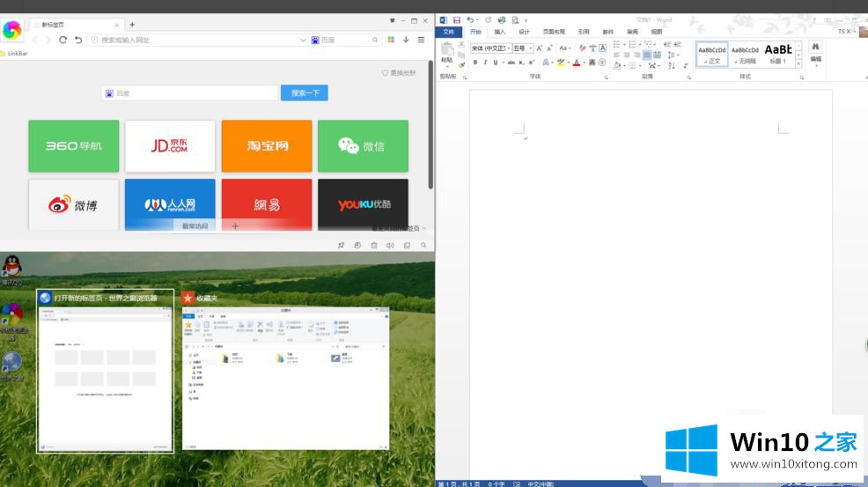Screen dimensions: 868x487
Task: Switch to the 设计 Design tab
Action: click(x=524, y=32)
